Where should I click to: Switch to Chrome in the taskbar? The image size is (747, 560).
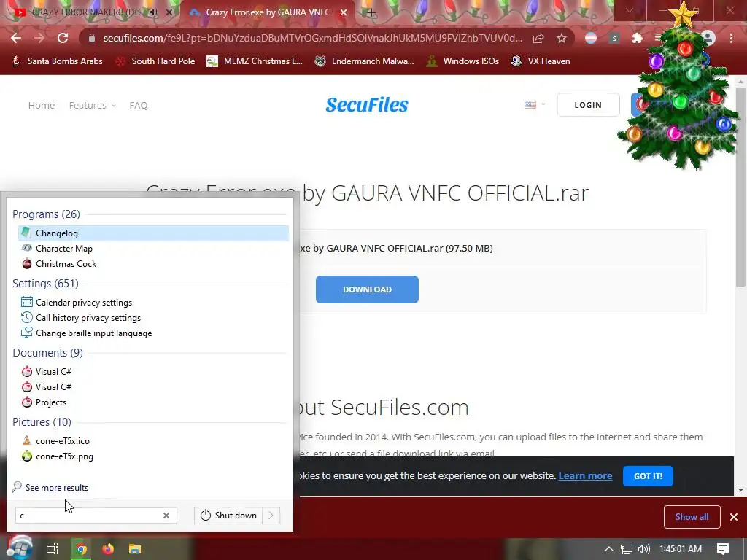tap(82, 549)
